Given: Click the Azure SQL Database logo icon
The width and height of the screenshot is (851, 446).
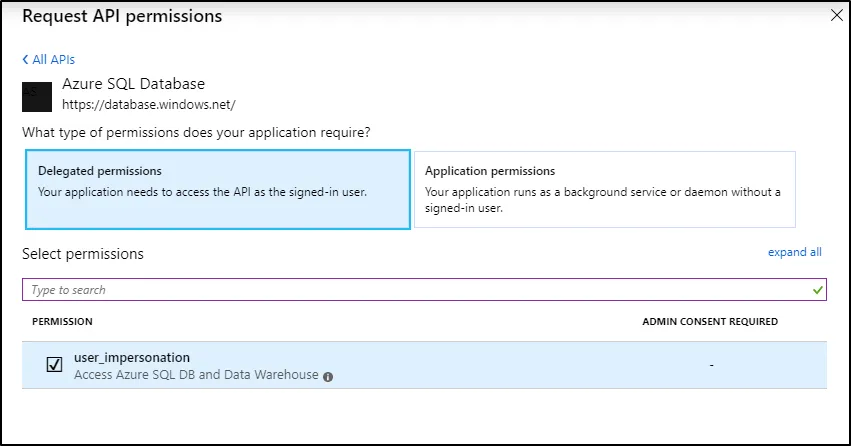Looking at the screenshot, I should point(36,93).
